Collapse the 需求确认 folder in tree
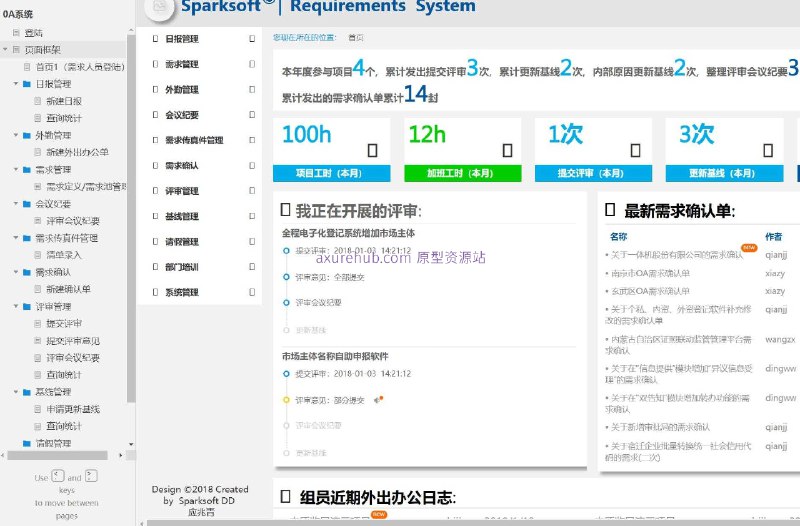The image size is (800, 526). coord(16,272)
